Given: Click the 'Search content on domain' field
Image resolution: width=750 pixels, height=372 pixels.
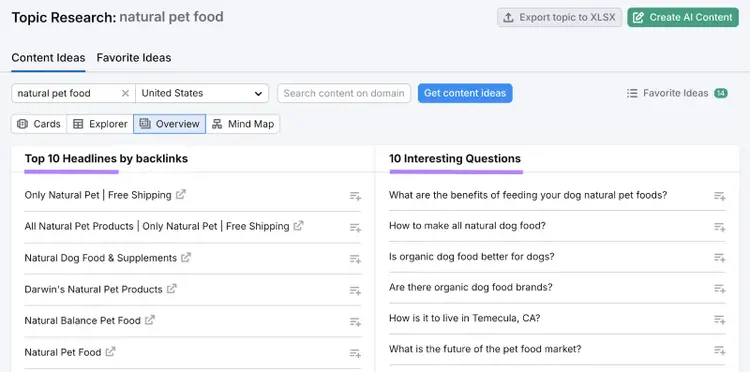Looking at the screenshot, I should tap(344, 93).
